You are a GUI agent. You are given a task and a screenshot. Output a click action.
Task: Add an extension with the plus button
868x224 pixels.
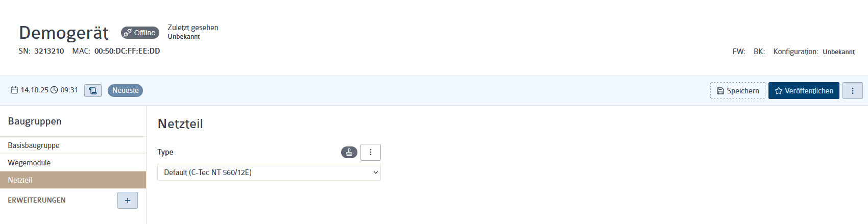tap(128, 201)
